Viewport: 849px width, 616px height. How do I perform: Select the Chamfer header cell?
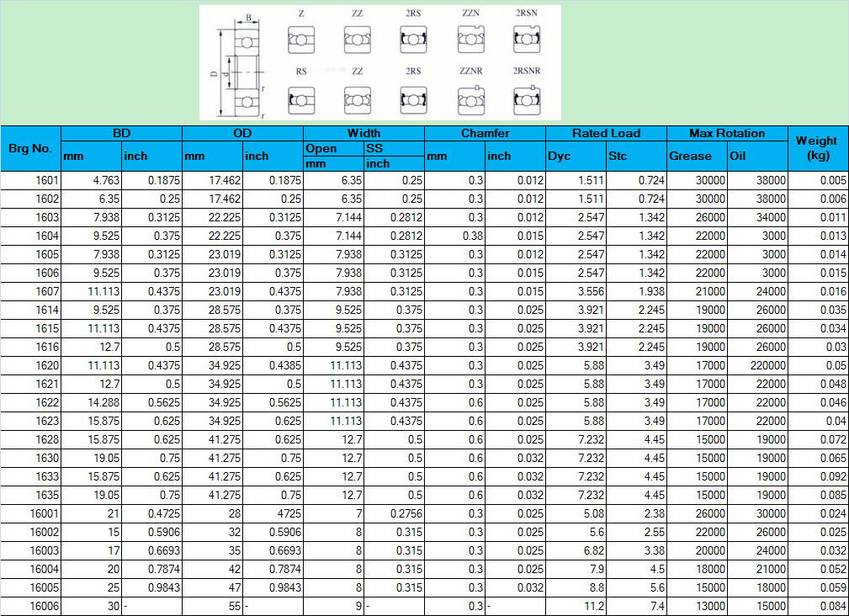485,133
